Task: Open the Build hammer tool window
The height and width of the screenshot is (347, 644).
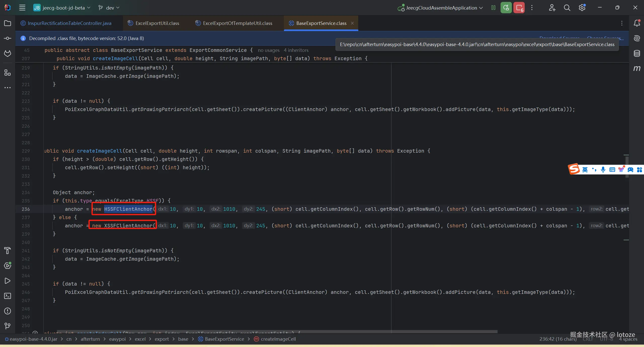Action: coord(8,251)
